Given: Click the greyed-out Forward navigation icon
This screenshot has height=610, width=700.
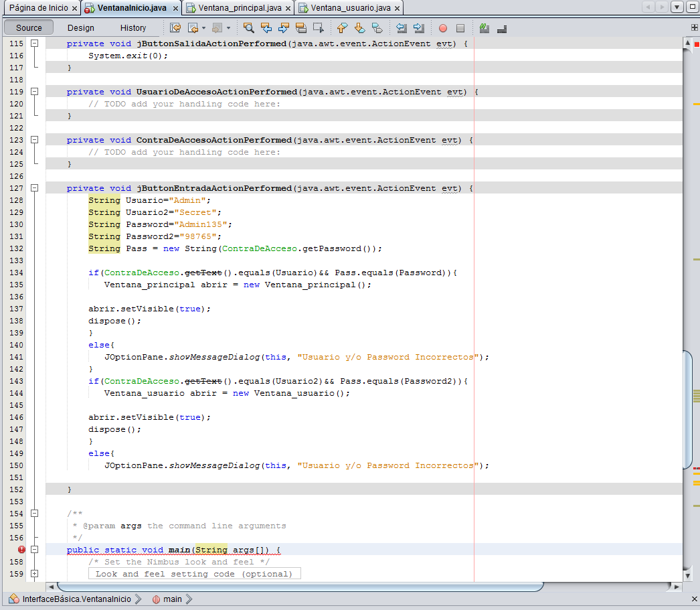Looking at the screenshot, I should pyautogui.click(x=217, y=28).
